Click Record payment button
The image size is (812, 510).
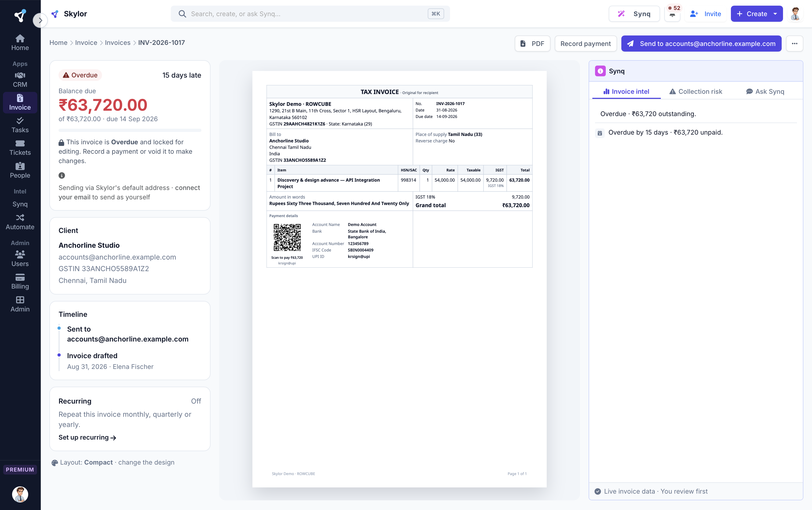(585, 44)
